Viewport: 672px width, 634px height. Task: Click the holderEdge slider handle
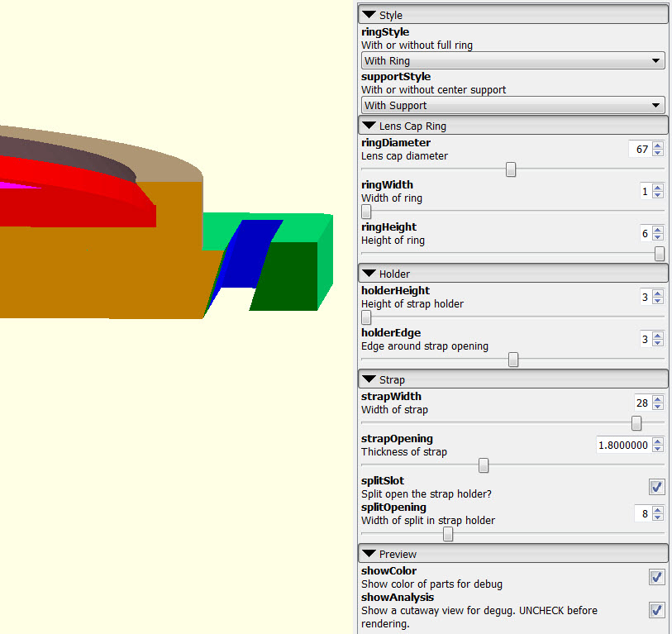[x=513, y=360]
